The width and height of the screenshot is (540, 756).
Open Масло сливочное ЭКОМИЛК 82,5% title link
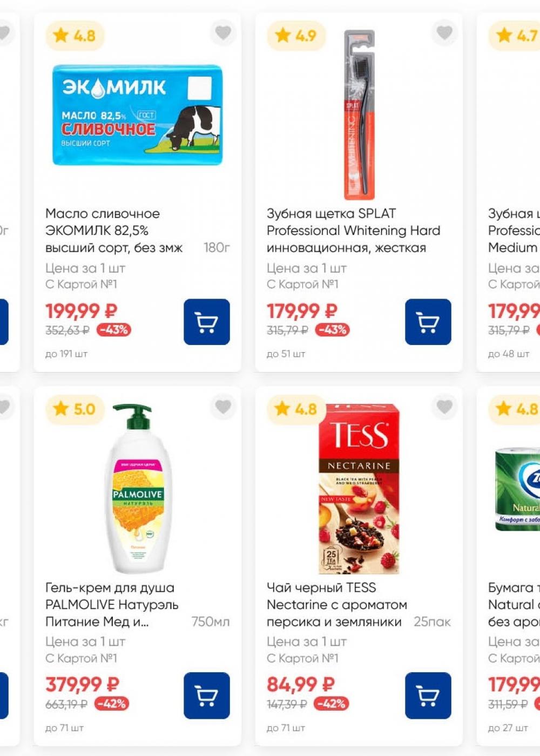[113, 231]
